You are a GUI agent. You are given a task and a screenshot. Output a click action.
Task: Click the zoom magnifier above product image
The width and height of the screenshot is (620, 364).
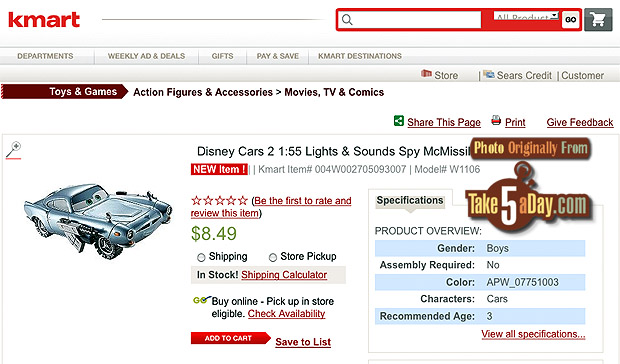(x=13, y=150)
